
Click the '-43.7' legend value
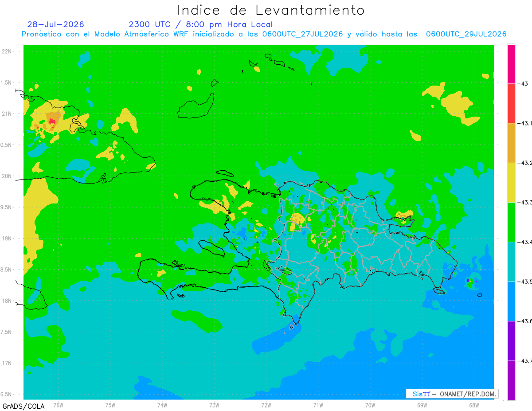[524, 360]
